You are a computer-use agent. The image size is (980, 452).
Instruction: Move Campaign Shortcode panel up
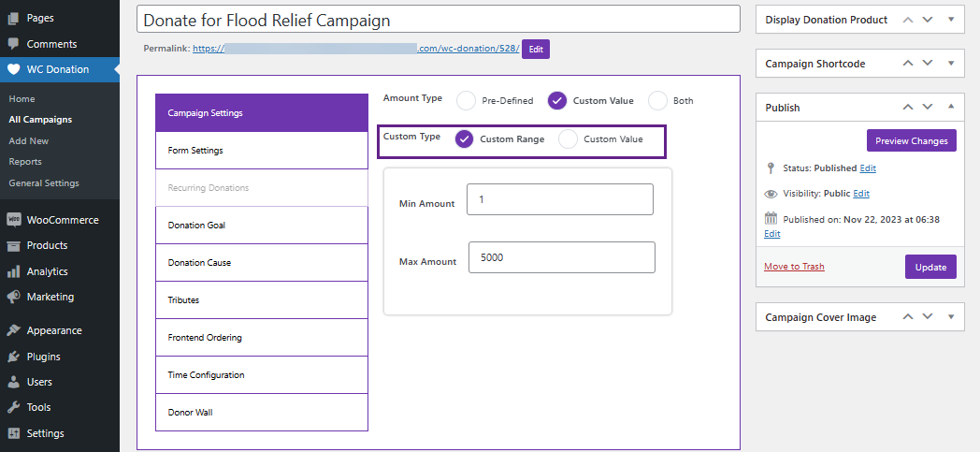pyautogui.click(x=908, y=64)
